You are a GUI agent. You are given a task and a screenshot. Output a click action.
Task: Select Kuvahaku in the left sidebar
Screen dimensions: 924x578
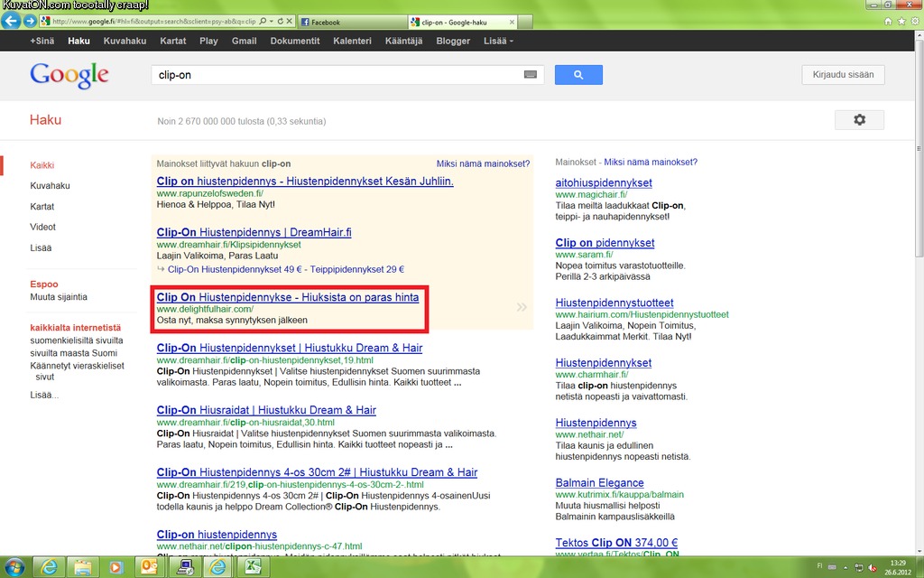pos(50,186)
